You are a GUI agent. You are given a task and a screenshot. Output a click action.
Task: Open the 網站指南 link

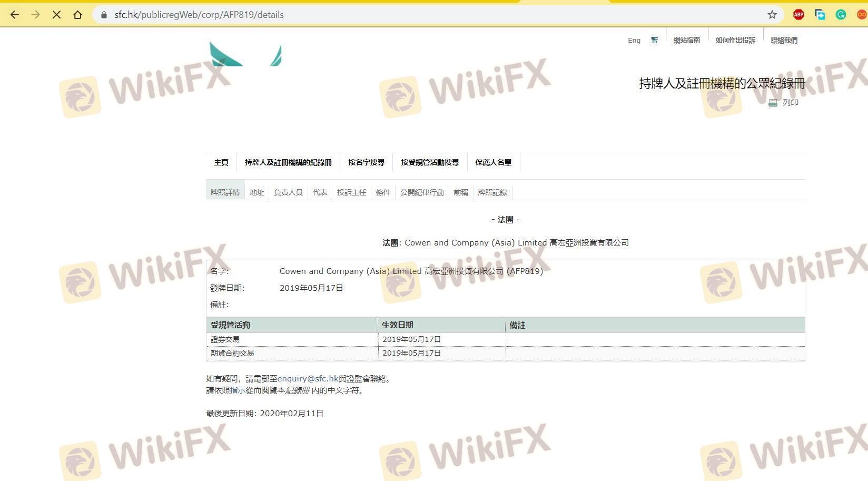[687, 40]
